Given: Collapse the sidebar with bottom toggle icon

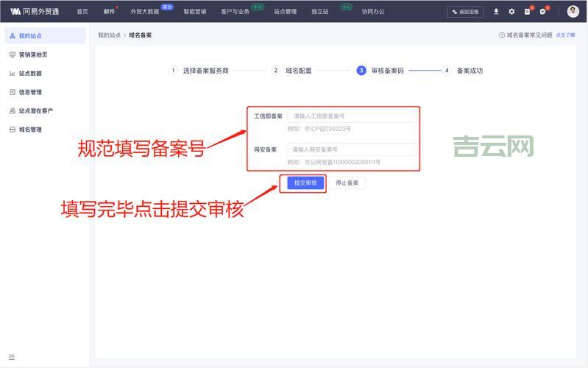Looking at the screenshot, I should point(12,357).
